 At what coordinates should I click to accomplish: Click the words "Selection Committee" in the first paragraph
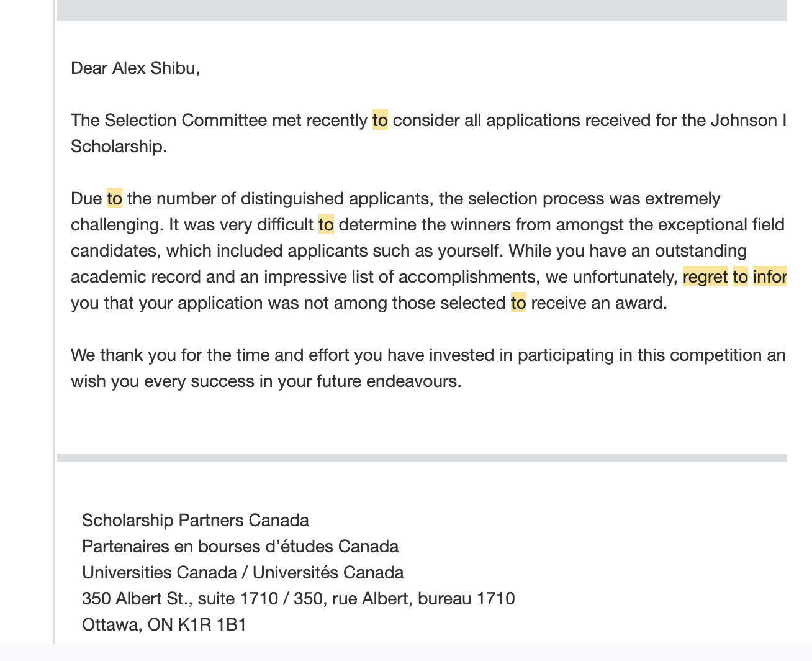click(186, 120)
